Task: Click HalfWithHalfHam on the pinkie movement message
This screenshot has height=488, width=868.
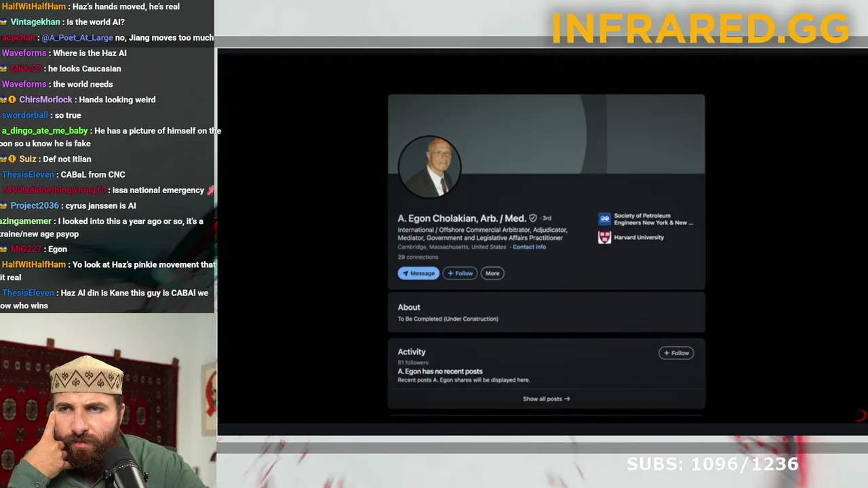Action: (x=34, y=265)
